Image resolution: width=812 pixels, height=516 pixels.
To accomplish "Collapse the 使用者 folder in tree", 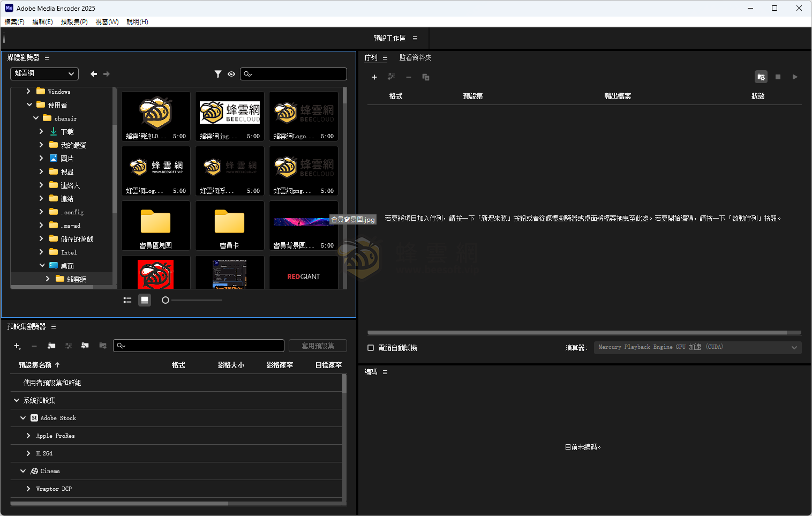I will coord(29,105).
